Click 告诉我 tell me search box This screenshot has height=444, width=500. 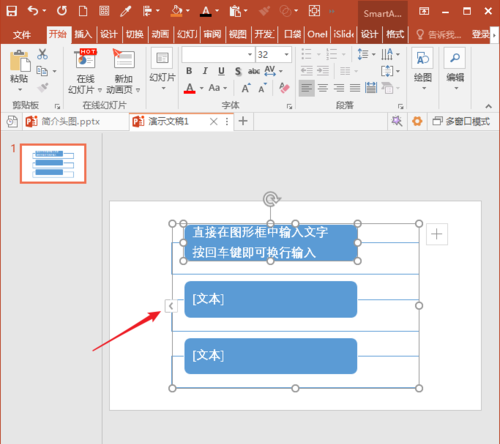439,34
